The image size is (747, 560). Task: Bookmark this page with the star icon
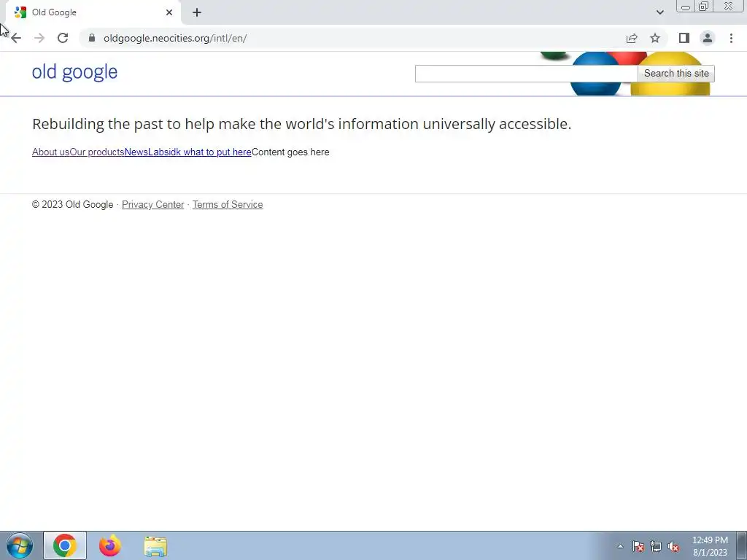[655, 38]
